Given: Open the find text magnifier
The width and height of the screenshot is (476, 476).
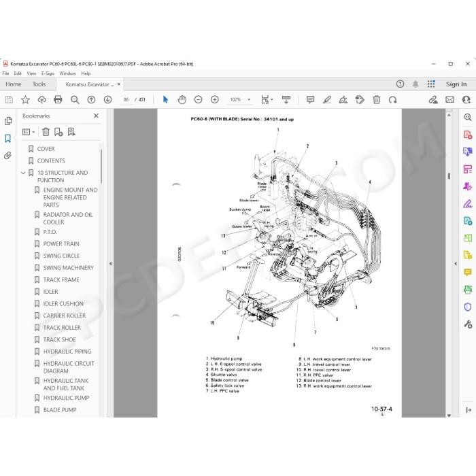Looking at the screenshot, I should pos(75,99).
